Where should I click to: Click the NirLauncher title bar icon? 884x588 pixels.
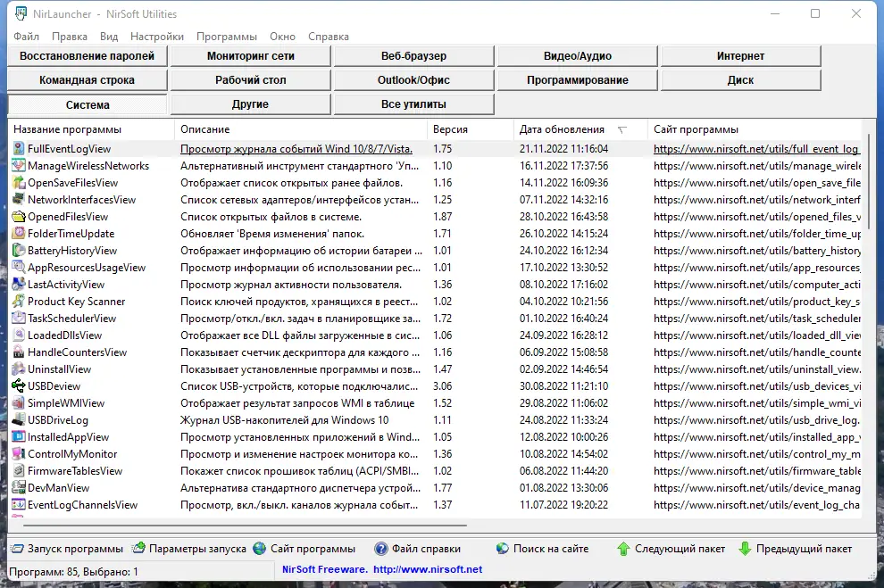point(21,13)
